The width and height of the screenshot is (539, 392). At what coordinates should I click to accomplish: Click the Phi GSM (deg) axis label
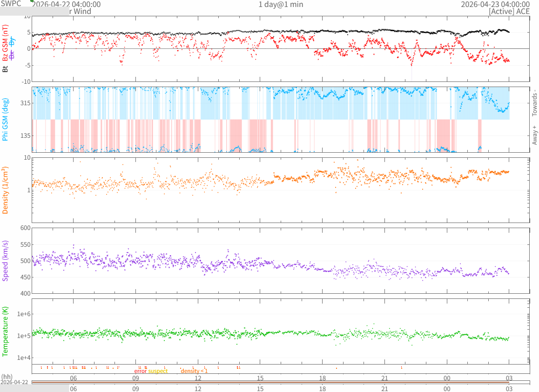(x=6, y=120)
